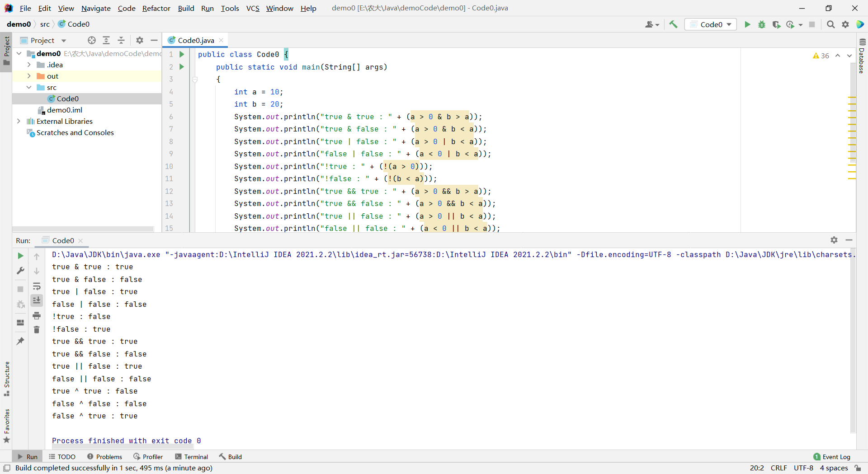Open the Refactor menu
The width and height of the screenshot is (868, 474).
pyautogui.click(x=156, y=8)
